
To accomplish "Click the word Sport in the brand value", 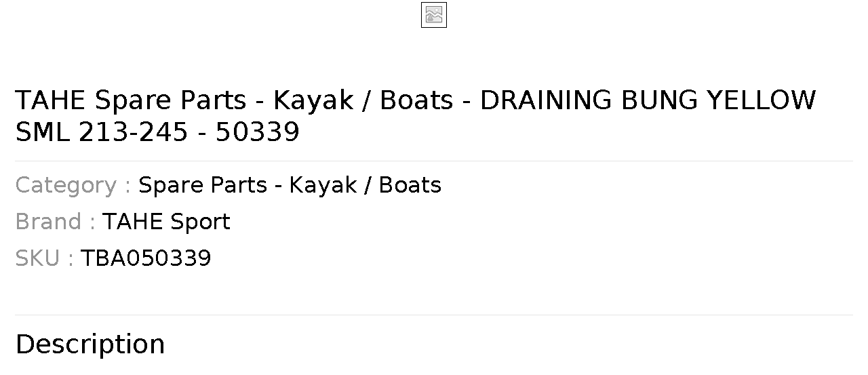I will pyautogui.click(x=200, y=222).
